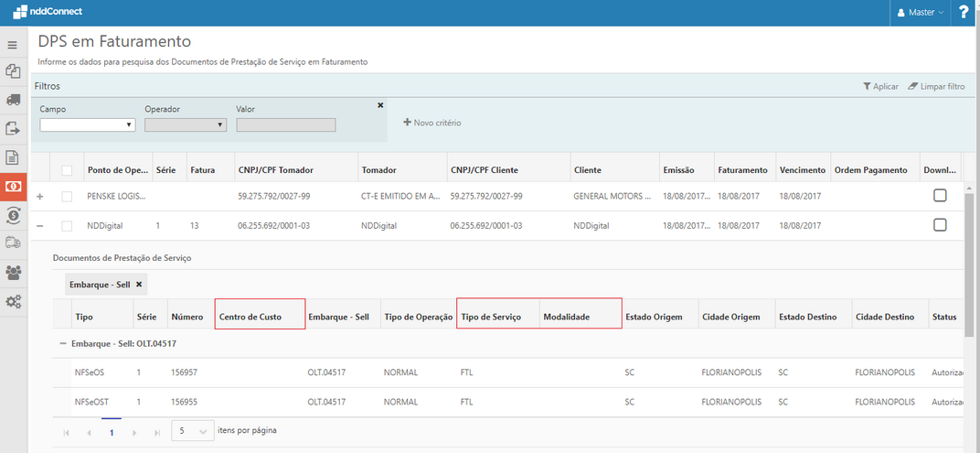Tick the Download checkbox for NDDigital row
This screenshot has height=453, width=980.
tap(940, 225)
